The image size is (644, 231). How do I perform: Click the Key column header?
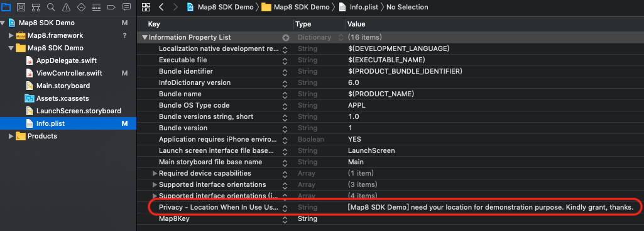pos(154,25)
